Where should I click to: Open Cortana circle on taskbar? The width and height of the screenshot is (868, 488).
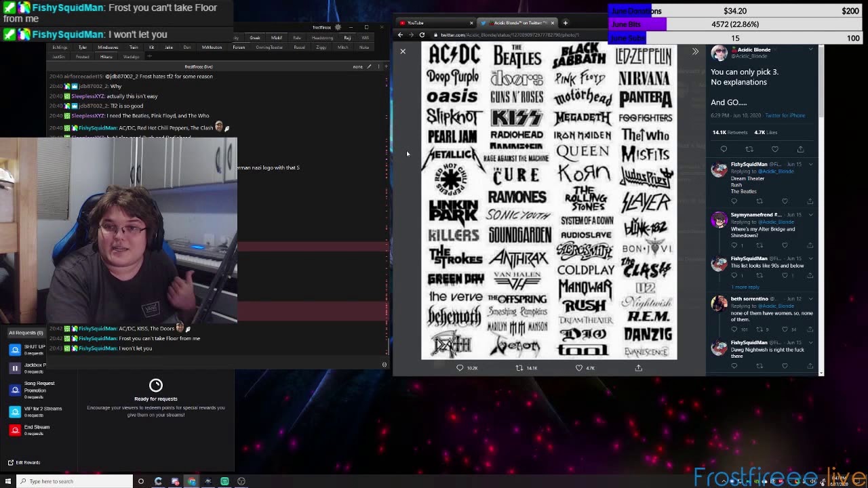coord(141,481)
